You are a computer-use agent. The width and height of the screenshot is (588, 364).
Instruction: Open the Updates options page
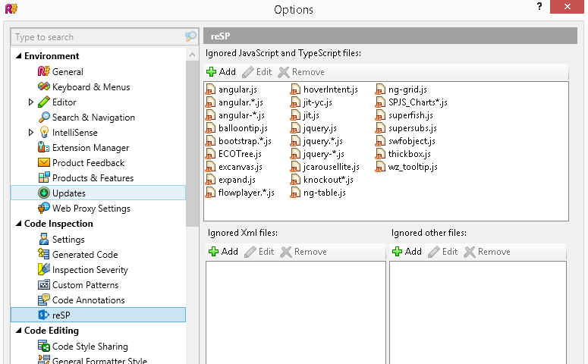68,193
